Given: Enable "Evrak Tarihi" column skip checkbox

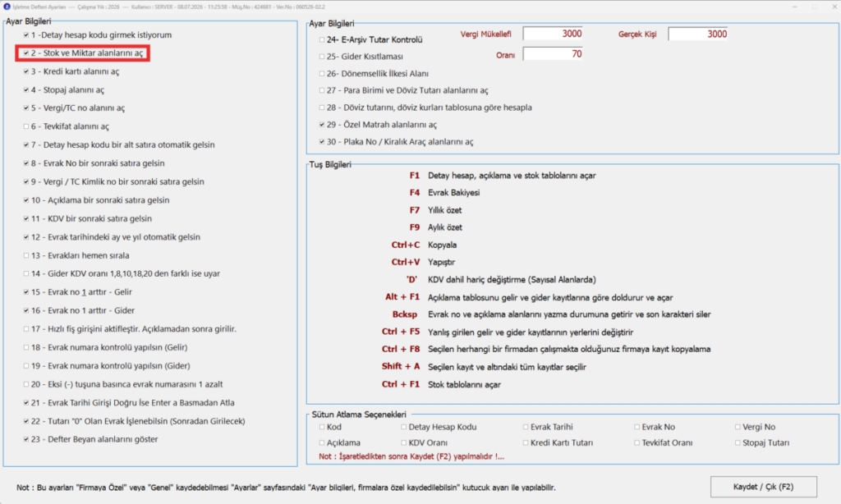Looking at the screenshot, I should click(526, 428).
